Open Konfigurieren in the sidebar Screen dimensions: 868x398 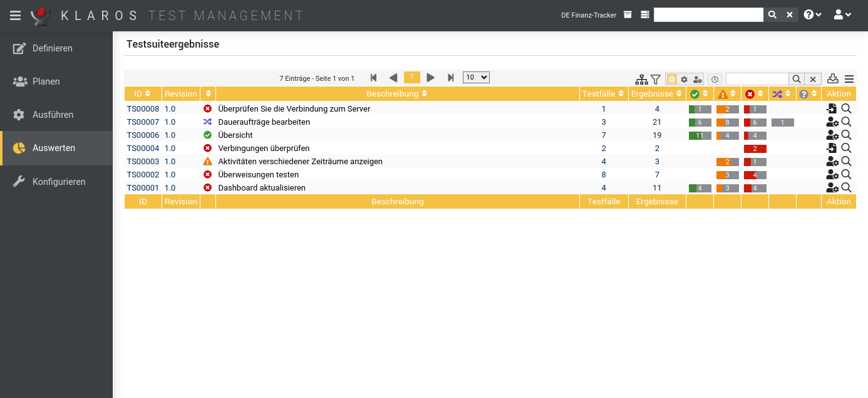(56, 182)
